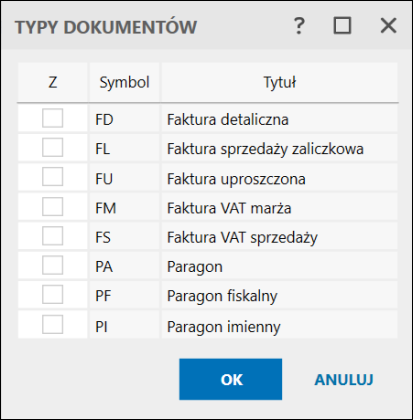Select the PA symbol cell
This screenshot has width=413, height=420.
point(124,266)
